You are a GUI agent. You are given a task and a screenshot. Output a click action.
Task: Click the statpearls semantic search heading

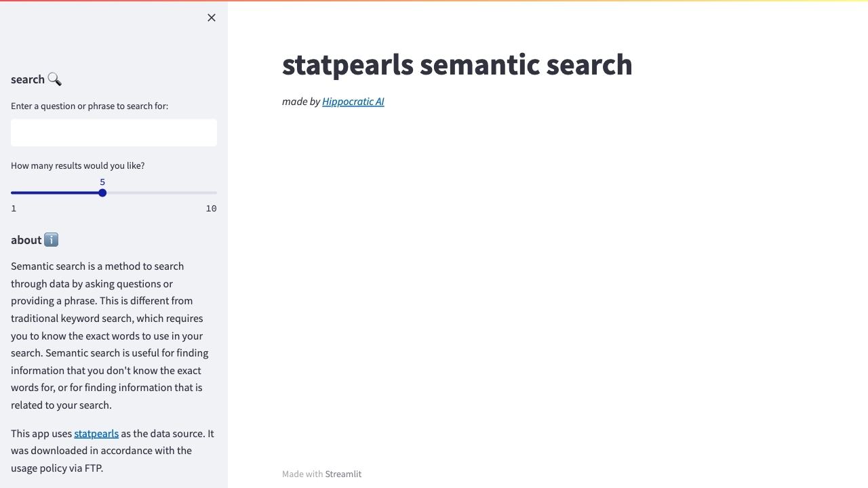click(x=457, y=64)
